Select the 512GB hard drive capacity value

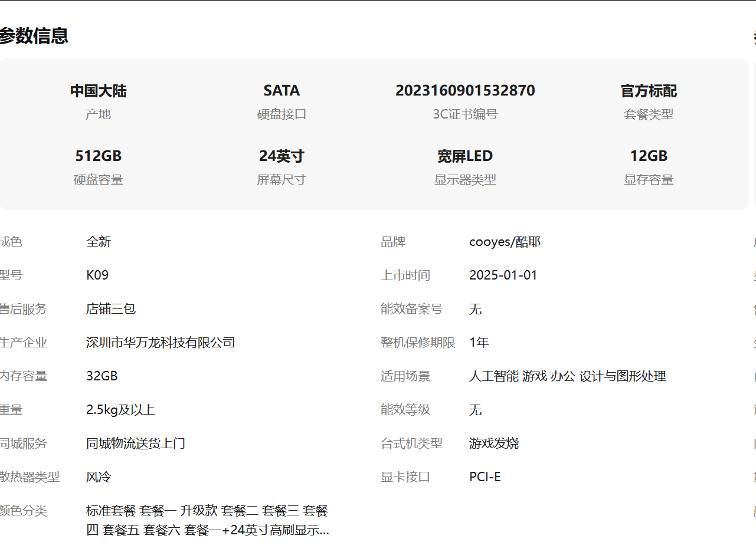[x=98, y=156]
